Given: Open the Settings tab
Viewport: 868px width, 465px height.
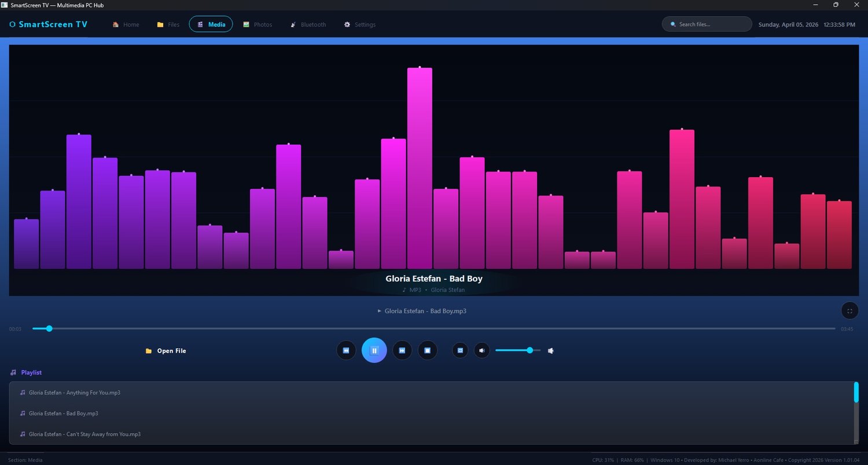Looking at the screenshot, I should [360, 24].
